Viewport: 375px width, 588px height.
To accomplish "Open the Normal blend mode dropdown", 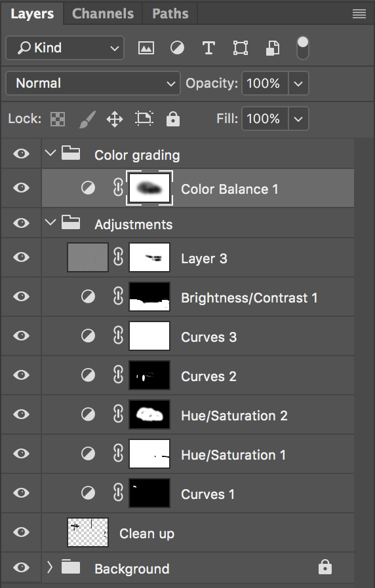I will 93,83.
